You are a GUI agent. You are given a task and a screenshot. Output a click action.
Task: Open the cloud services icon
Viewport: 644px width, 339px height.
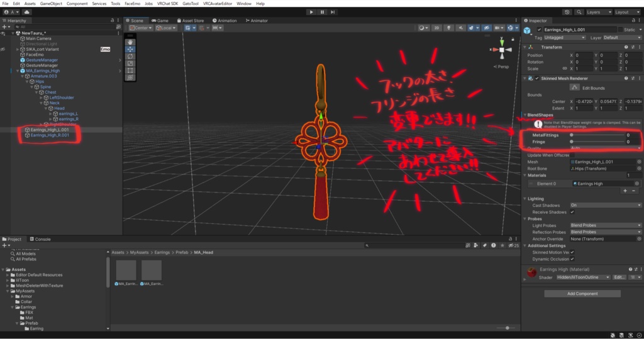click(26, 12)
